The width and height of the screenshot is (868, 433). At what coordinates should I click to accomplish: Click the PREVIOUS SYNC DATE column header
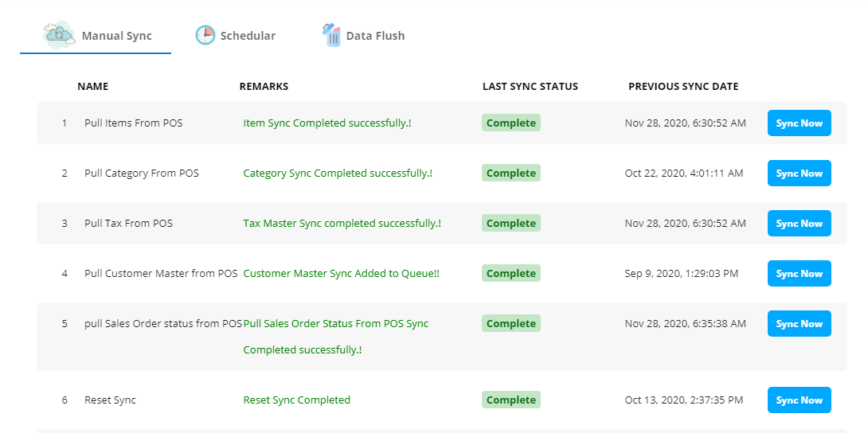683,87
